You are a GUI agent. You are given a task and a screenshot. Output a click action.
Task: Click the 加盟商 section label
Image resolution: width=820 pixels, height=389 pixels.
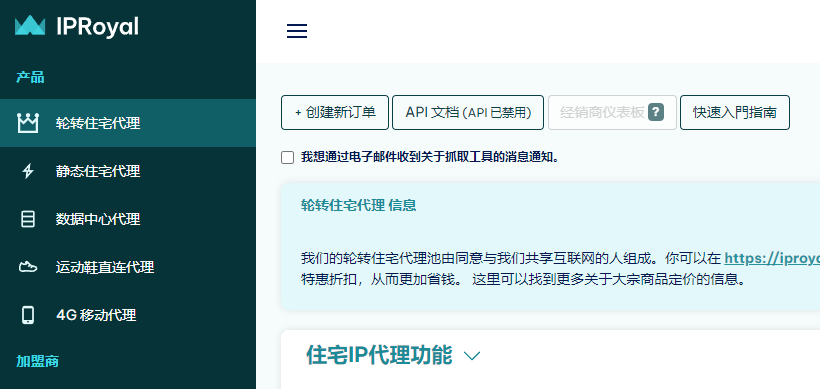[37, 361]
